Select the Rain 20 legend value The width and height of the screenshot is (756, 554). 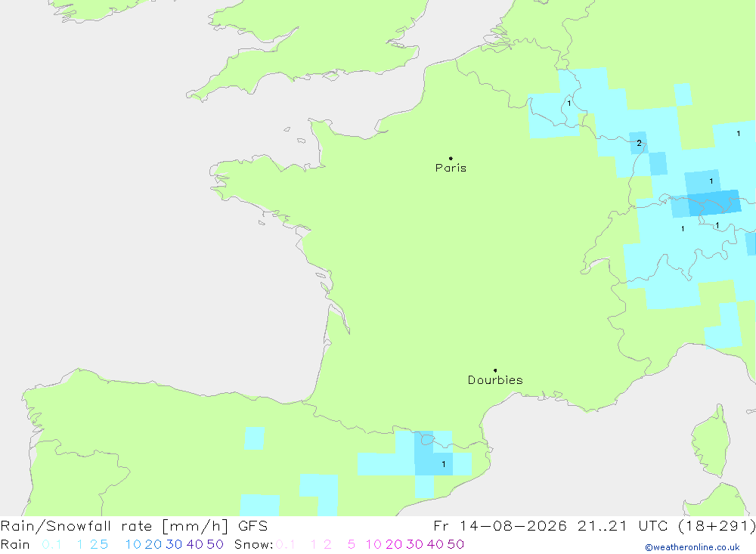tap(153, 544)
